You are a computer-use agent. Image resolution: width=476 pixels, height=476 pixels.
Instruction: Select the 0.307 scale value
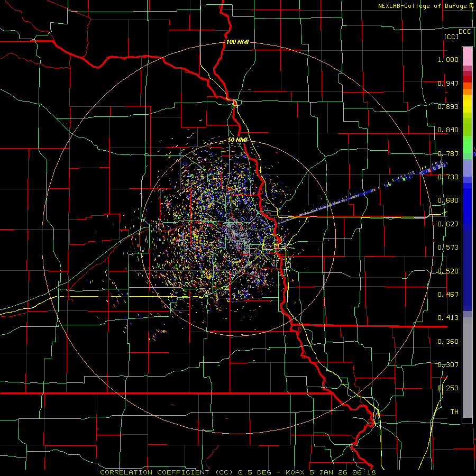tap(448, 365)
